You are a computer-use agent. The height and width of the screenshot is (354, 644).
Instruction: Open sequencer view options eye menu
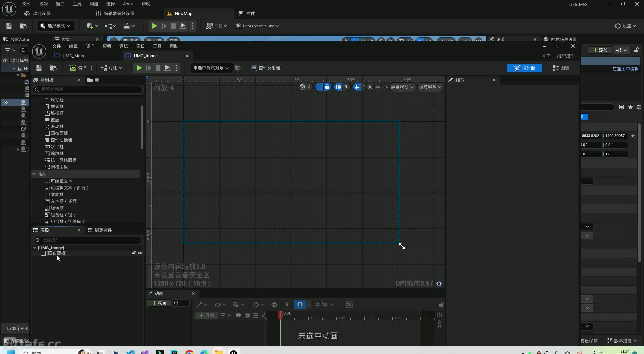tap(220, 305)
